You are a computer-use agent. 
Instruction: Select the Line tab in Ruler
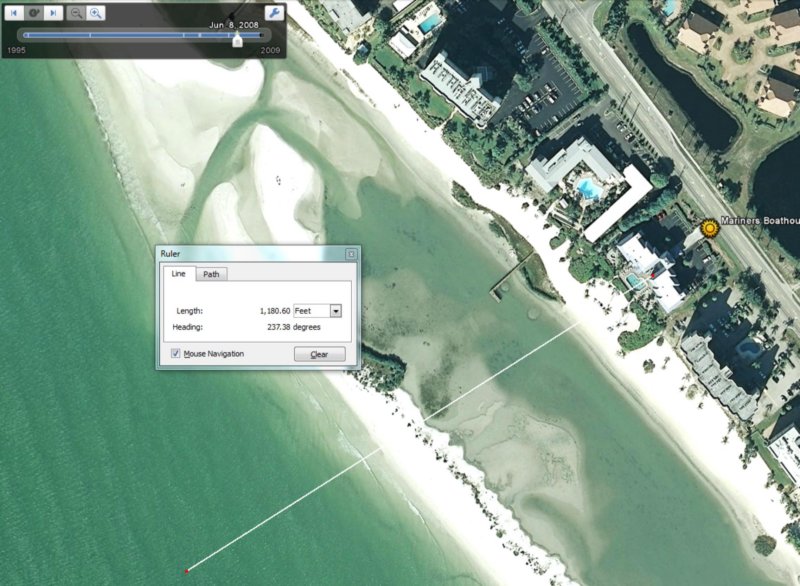(x=178, y=274)
